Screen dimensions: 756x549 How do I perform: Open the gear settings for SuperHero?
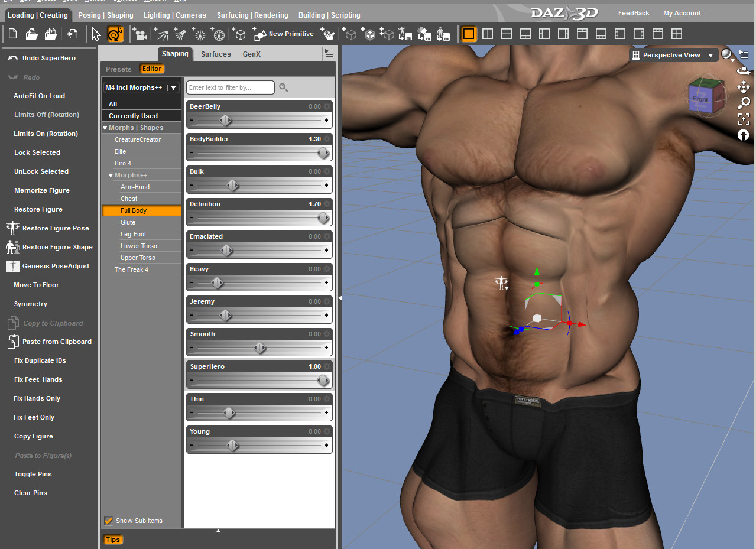coord(327,366)
